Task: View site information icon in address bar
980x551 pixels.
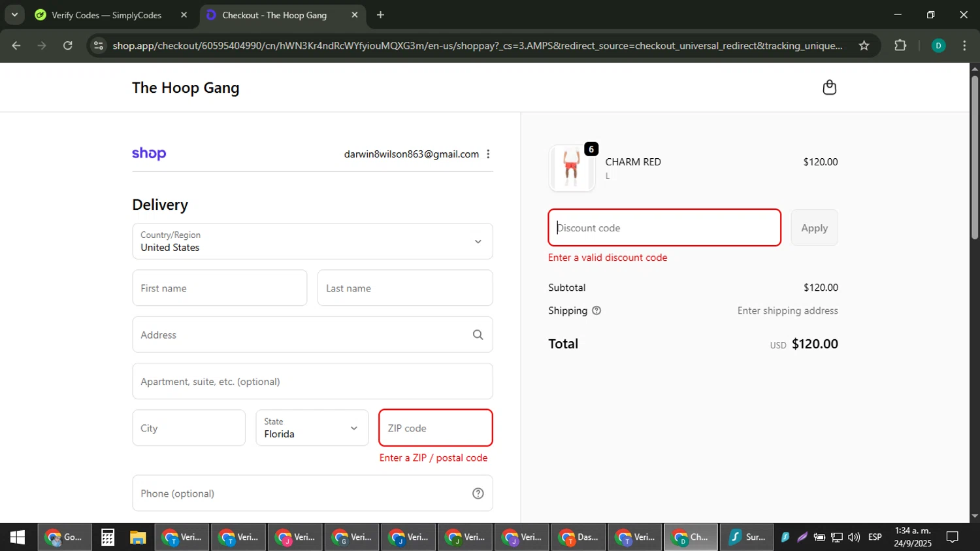Action: pyautogui.click(x=99, y=46)
